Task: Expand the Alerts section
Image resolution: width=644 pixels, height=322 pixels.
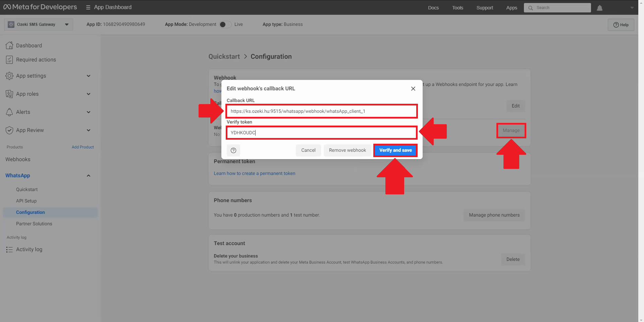Action: pos(89,112)
